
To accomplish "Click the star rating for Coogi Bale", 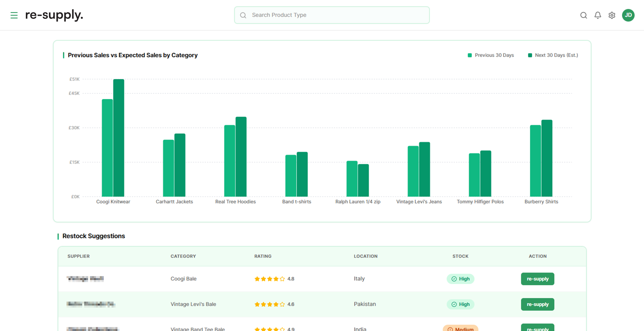I will click(270, 279).
